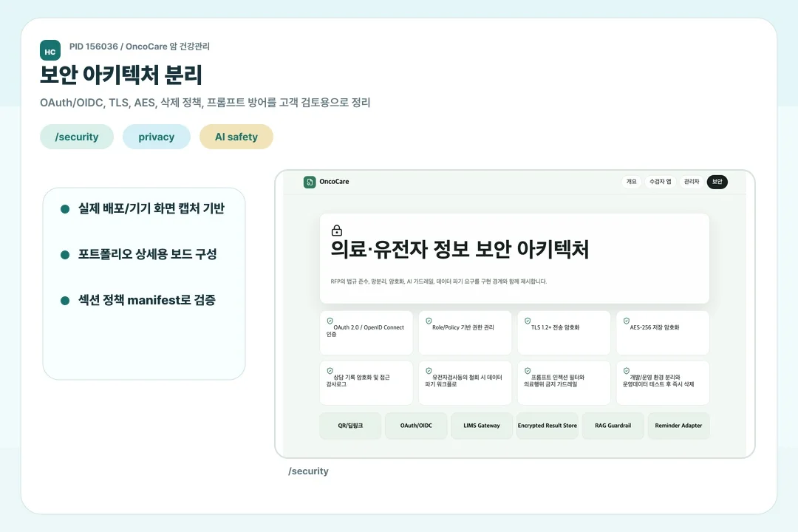Screen dimensions: 798x532
Task: Click the RFP의 법규 준수 description line
Action: 439,282
